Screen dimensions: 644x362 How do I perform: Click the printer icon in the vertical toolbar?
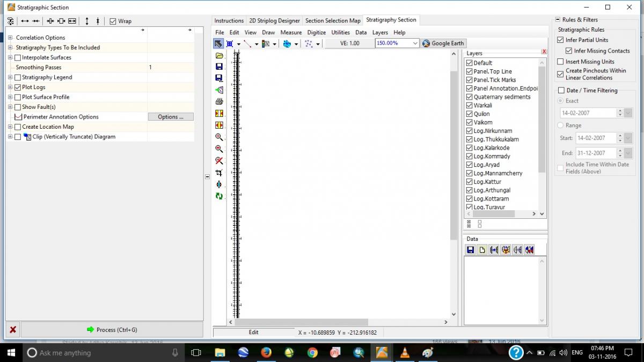[219, 101]
